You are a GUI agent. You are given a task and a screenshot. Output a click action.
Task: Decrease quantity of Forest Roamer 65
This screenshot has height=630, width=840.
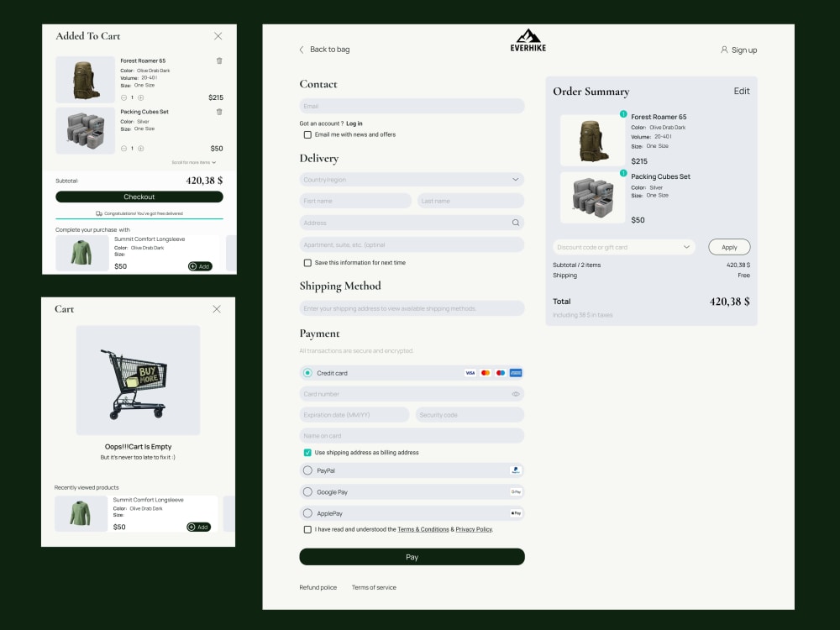click(x=123, y=97)
